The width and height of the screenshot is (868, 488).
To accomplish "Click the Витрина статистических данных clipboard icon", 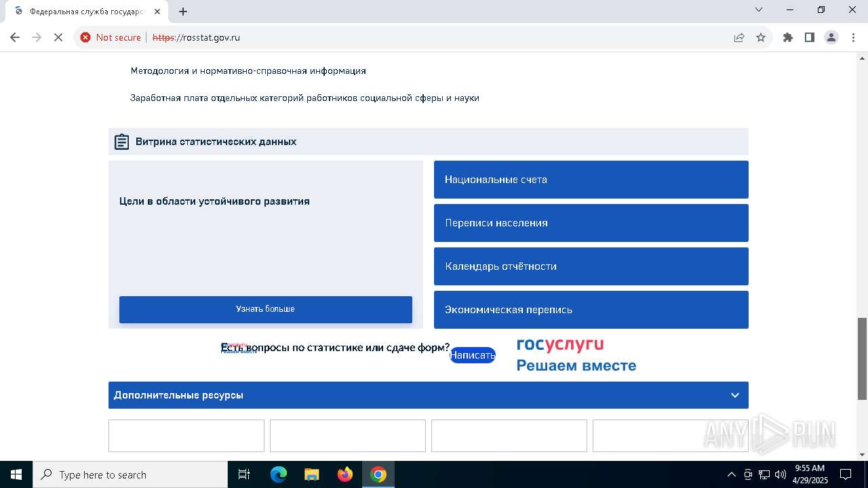I will [x=121, y=142].
